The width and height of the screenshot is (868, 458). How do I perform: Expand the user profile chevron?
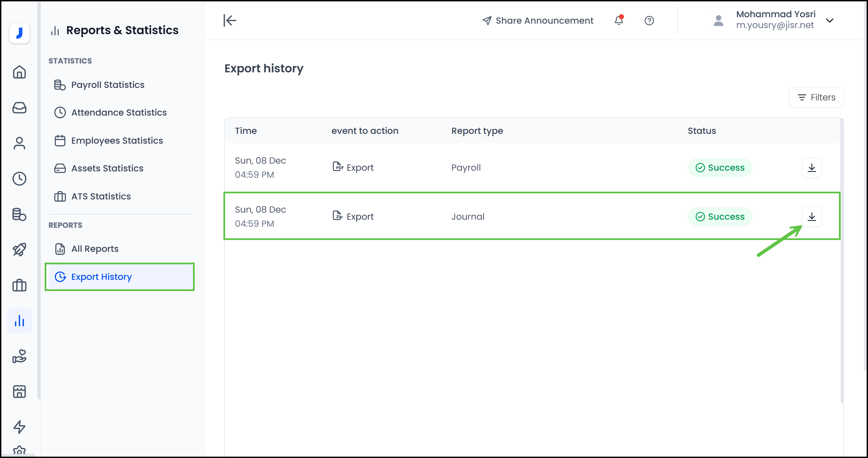pyautogui.click(x=830, y=21)
